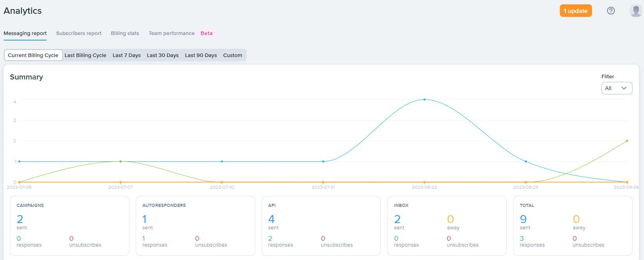Click the blue peak point at 2023-08-22

pyautogui.click(x=424, y=100)
